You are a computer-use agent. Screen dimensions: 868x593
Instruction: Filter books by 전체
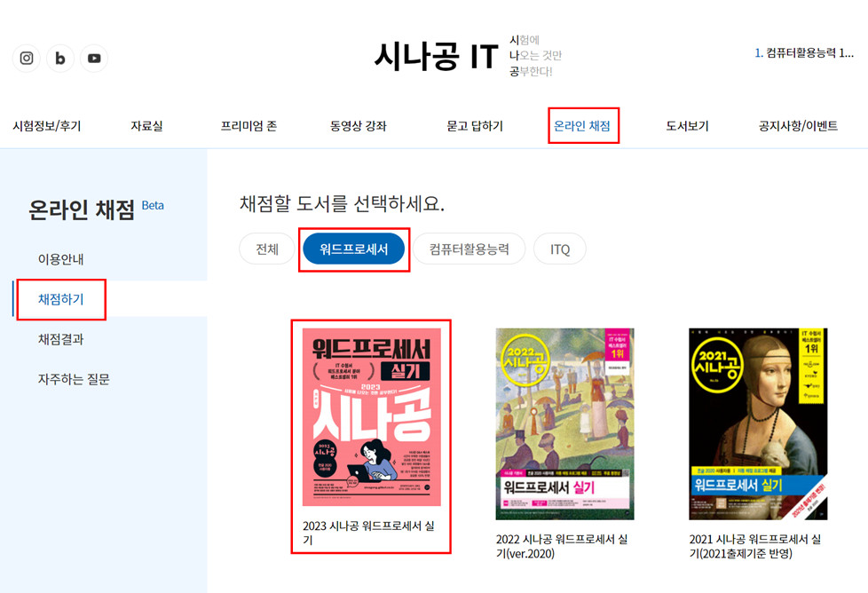tap(267, 249)
